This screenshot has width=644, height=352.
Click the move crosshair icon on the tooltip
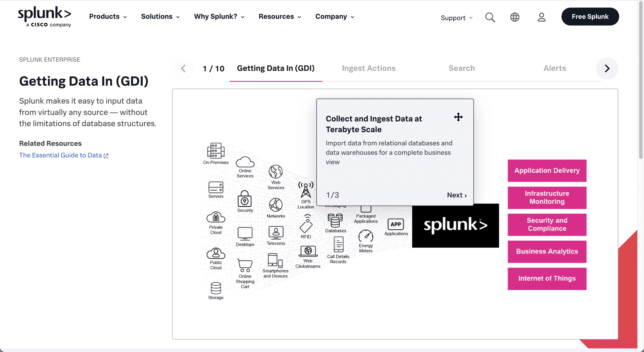[x=459, y=117]
